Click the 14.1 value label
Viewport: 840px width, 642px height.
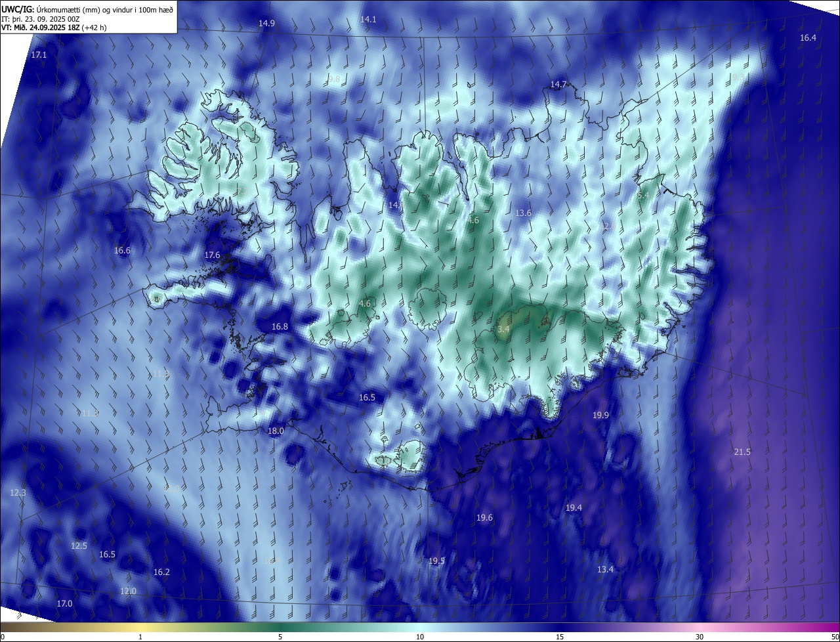368,19
